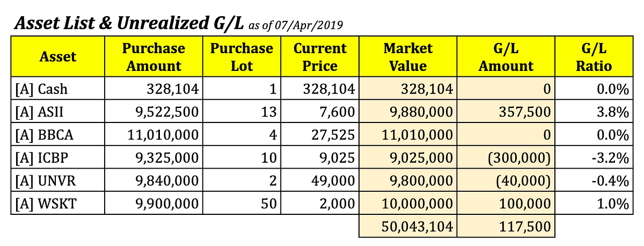Click WSKT purchase lot value 50
644x246 pixels.
241,204
